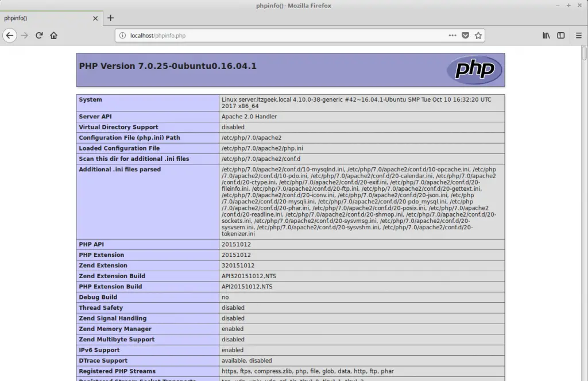Click Scan this dir for additional .ini files
Image resolution: width=588 pixels, height=381 pixels.
coord(134,159)
